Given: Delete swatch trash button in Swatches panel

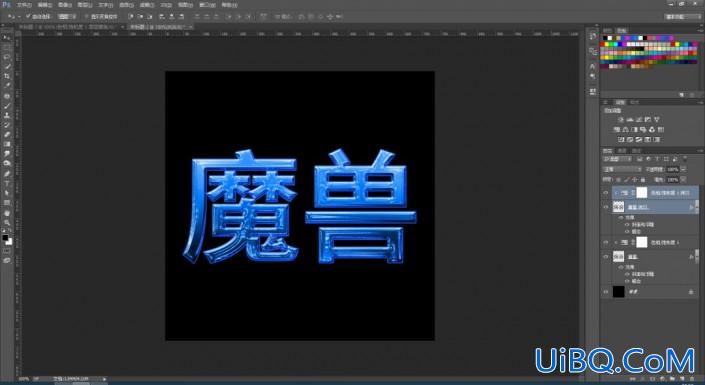Looking at the screenshot, I should pos(693,95).
